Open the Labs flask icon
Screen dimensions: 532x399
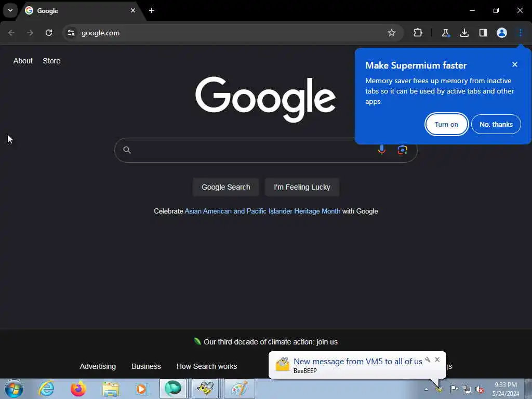pos(445,33)
